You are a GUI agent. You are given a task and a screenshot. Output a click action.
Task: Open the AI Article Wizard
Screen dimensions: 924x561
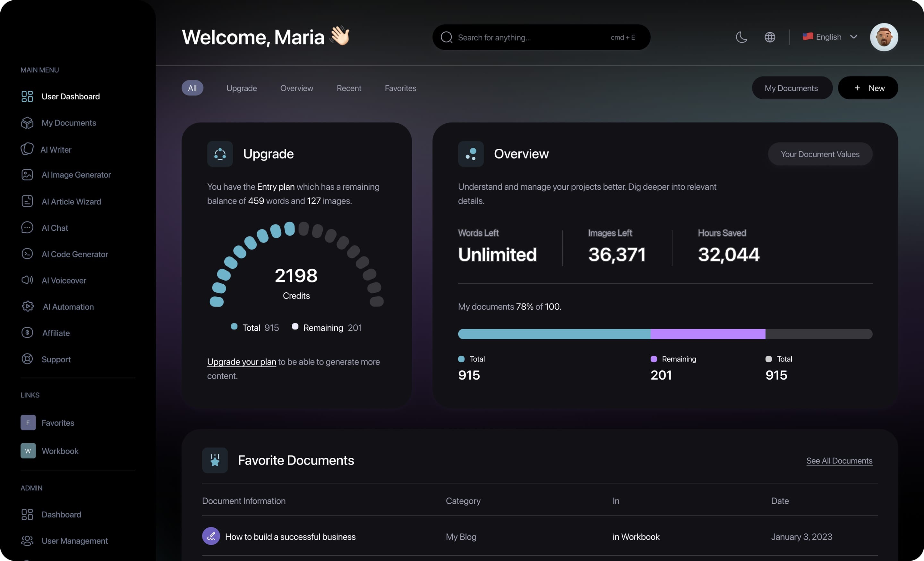[x=71, y=201]
